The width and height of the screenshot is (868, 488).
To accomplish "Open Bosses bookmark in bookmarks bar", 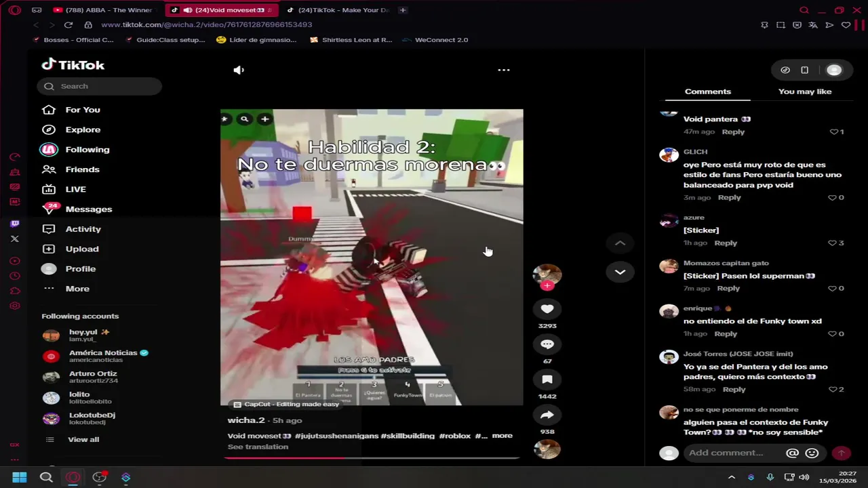I will pos(73,40).
